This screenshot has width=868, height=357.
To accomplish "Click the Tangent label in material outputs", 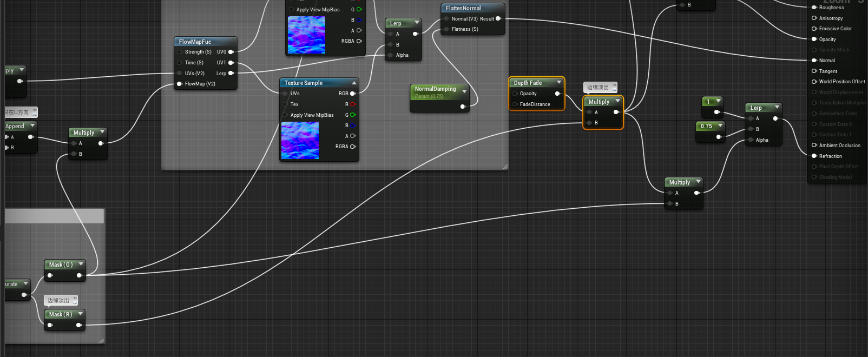I will [x=828, y=71].
